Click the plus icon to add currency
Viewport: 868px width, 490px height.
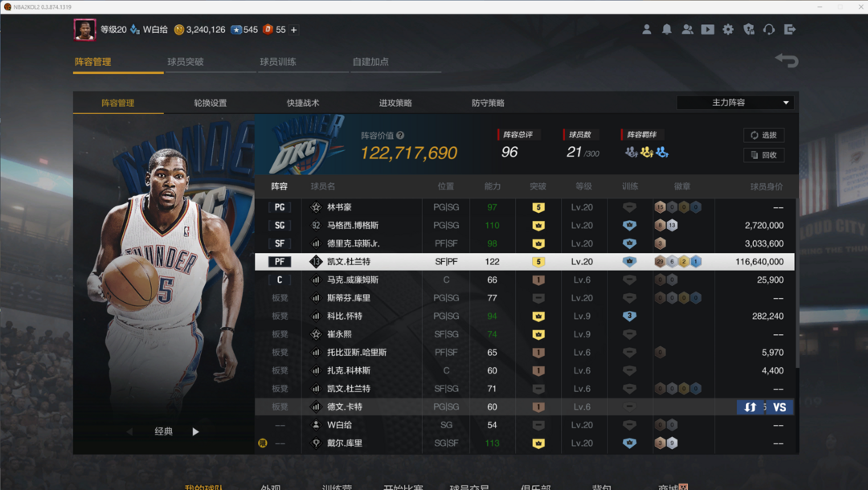[x=294, y=30]
